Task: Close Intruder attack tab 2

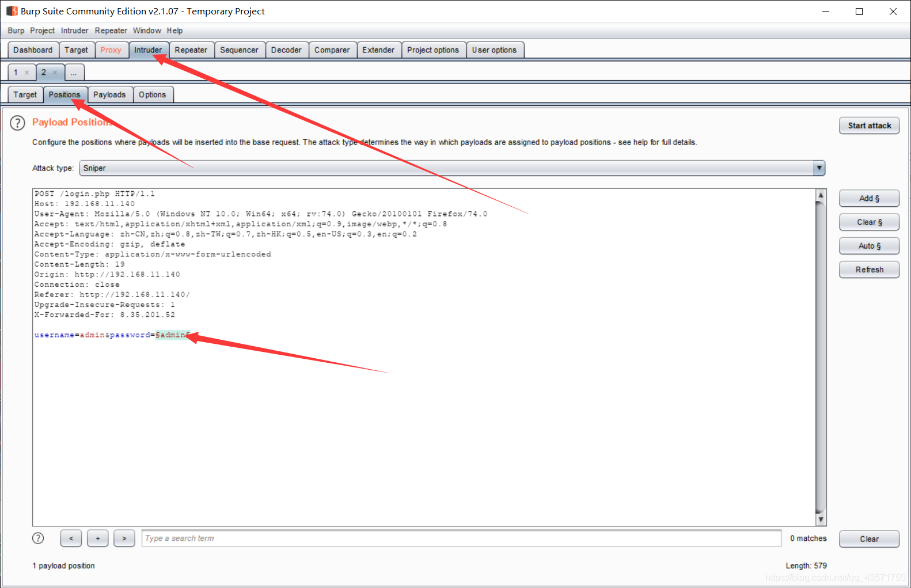Action: click(55, 73)
